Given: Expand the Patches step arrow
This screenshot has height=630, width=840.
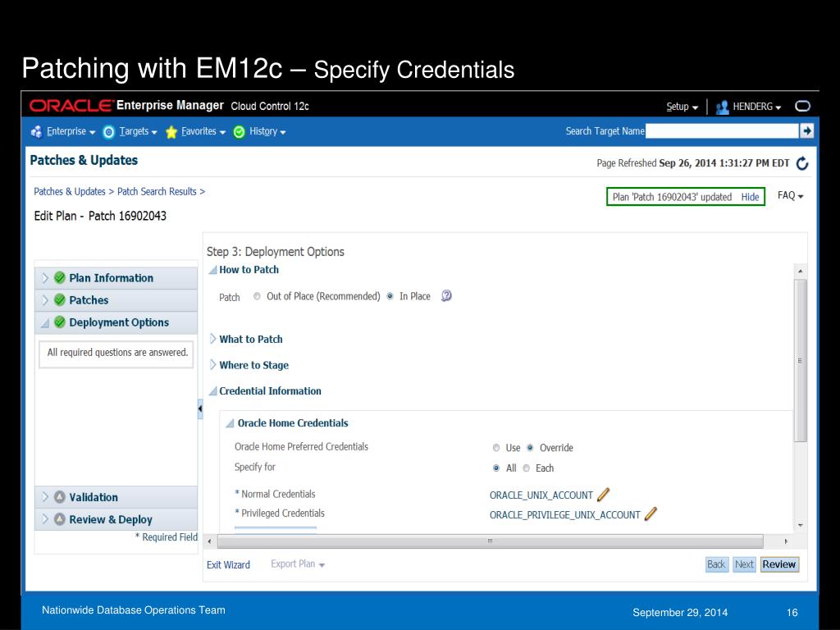Looking at the screenshot, I should (x=45, y=300).
